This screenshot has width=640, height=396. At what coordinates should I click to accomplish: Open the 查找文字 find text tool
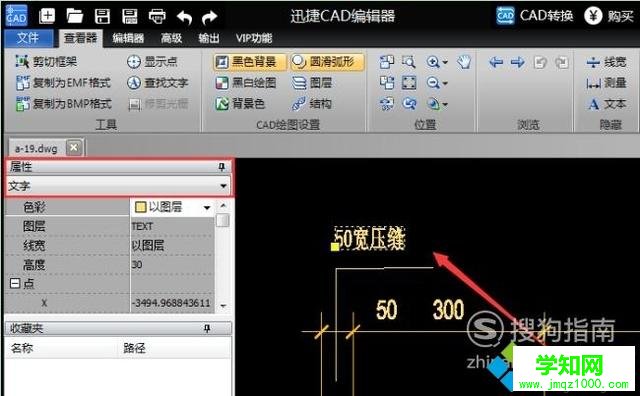[157, 83]
